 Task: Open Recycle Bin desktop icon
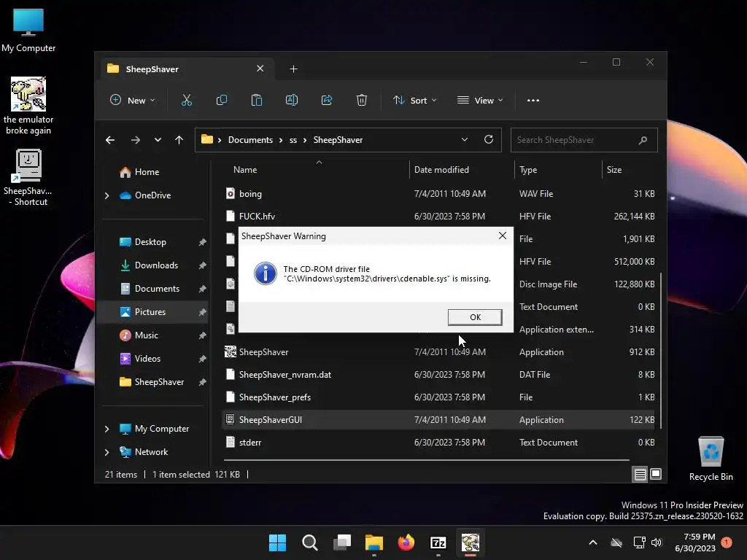(x=711, y=459)
